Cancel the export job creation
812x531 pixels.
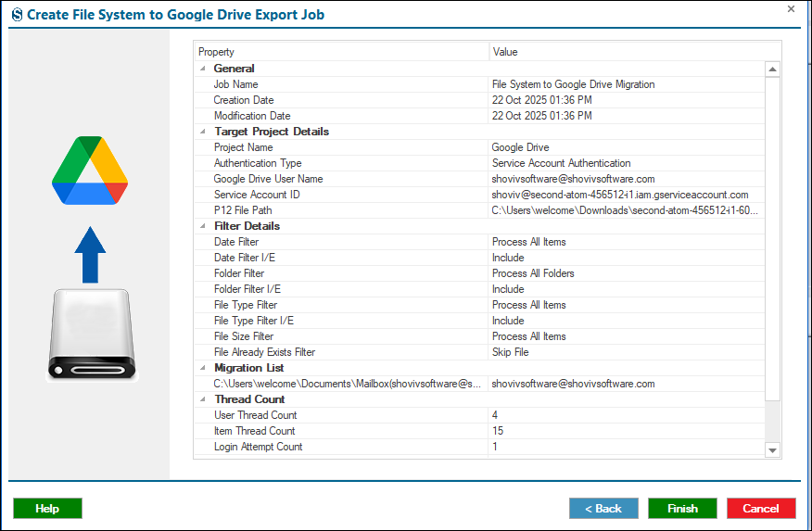(x=761, y=508)
